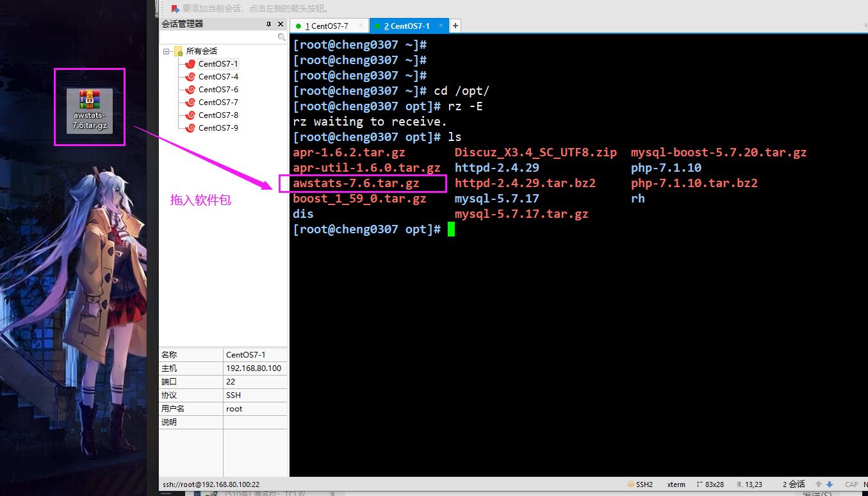Click apr-1.6.2.tar.gz in terminal listing
The height and width of the screenshot is (496, 868).
[349, 153]
